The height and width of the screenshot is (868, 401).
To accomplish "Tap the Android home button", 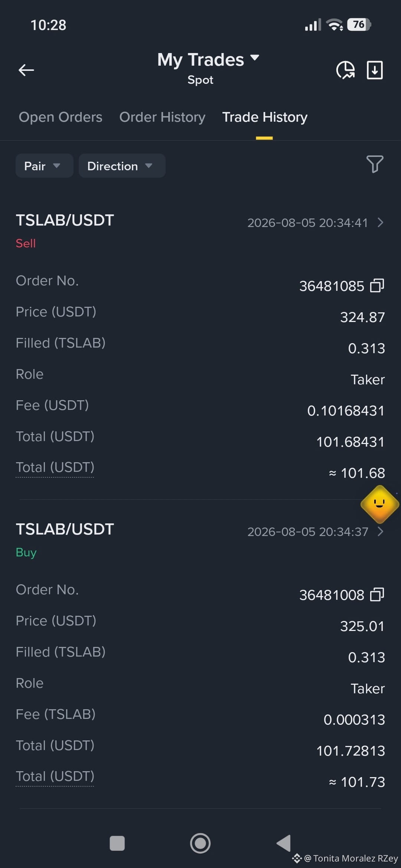I will pos(200,843).
